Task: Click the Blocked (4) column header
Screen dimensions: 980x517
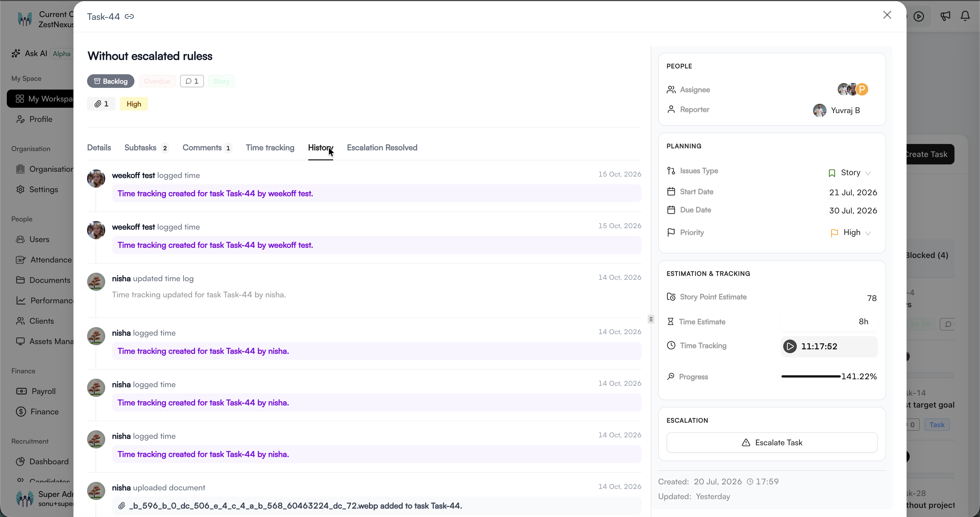Action: pyautogui.click(x=927, y=255)
